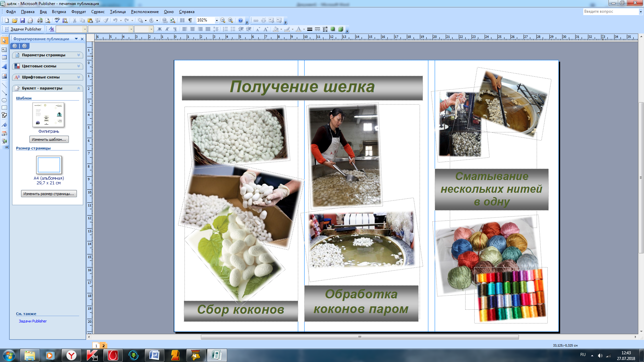Click the Format Painter brush icon
This screenshot has height=362, width=644.
[x=106, y=20]
